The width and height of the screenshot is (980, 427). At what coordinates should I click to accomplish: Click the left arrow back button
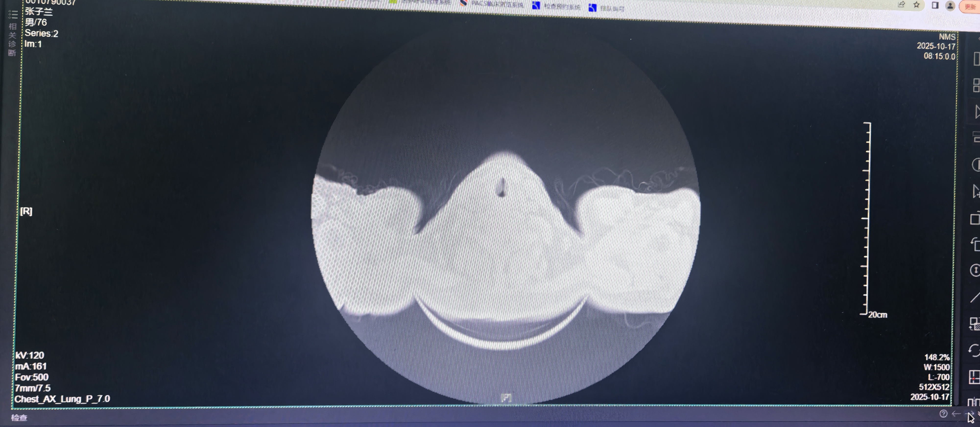coord(956,414)
